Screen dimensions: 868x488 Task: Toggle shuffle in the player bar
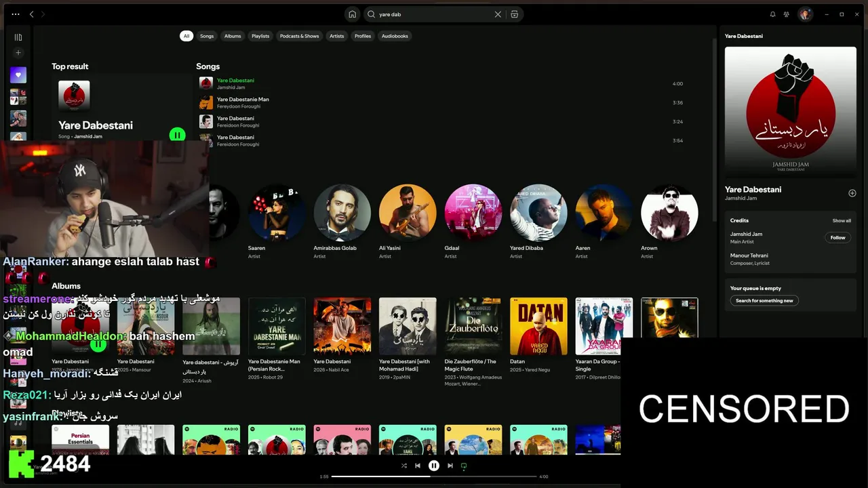pos(404,466)
